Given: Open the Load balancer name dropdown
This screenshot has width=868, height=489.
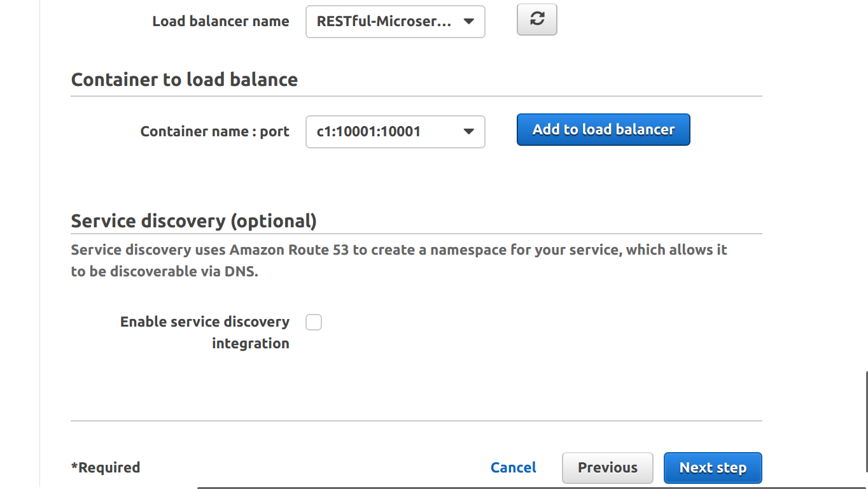Looking at the screenshot, I should [x=395, y=22].
